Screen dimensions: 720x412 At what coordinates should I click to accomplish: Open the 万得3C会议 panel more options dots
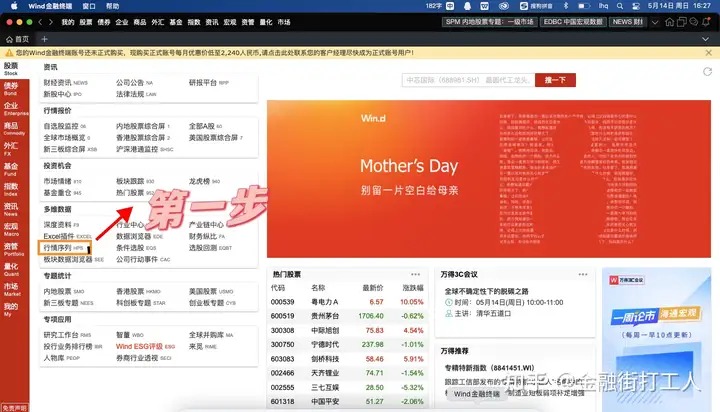[583, 274]
